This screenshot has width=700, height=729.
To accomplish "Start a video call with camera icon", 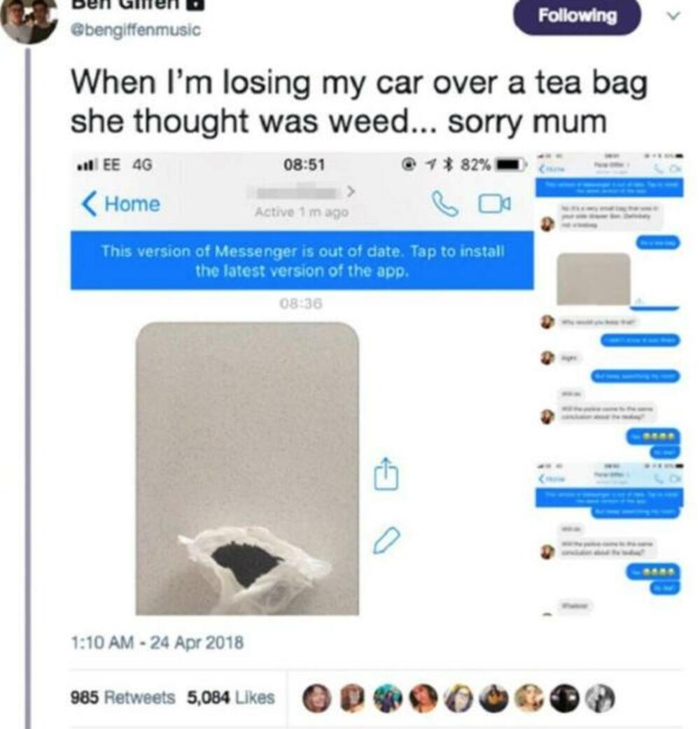I will (494, 204).
